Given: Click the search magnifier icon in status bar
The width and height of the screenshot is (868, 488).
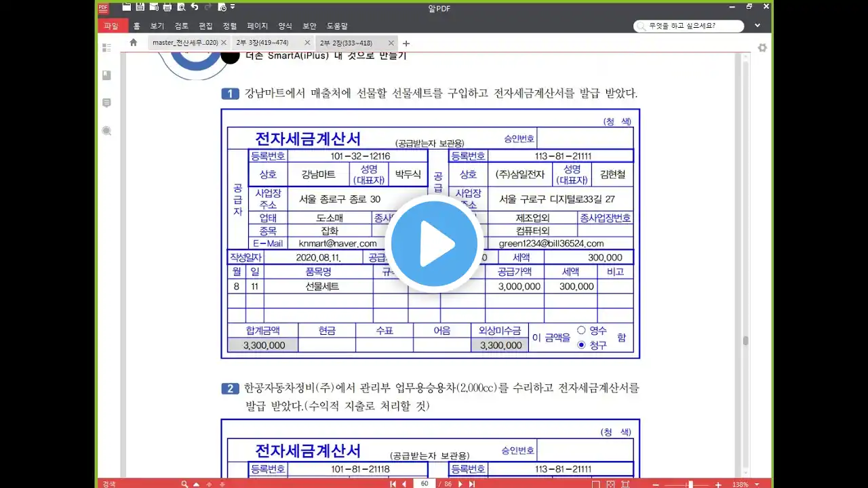Looking at the screenshot, I should click(184, 484).
